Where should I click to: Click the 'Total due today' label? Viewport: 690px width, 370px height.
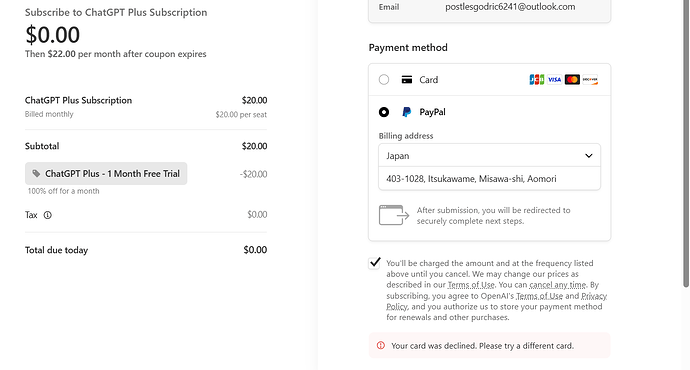click(56, 250)
